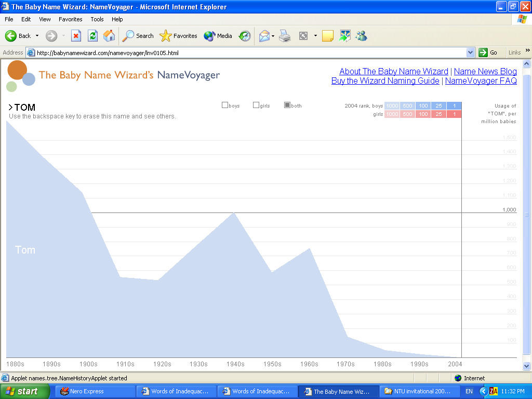This screenshot has width=532, height=399.
Task: Click the Links toolbar label
Action: tap(514, 52)
